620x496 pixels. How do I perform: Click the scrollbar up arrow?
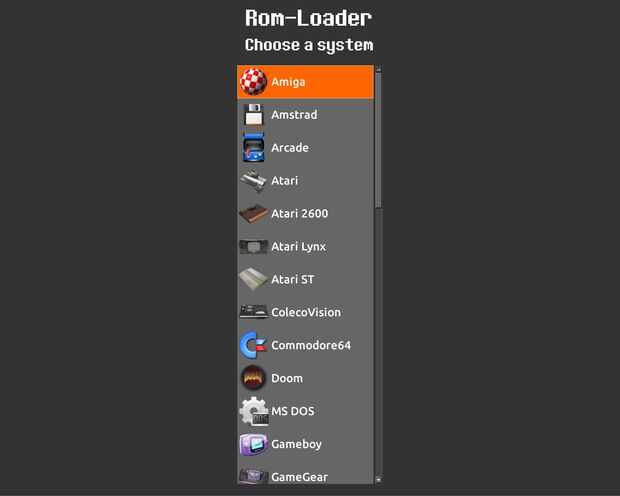point(378,69)
